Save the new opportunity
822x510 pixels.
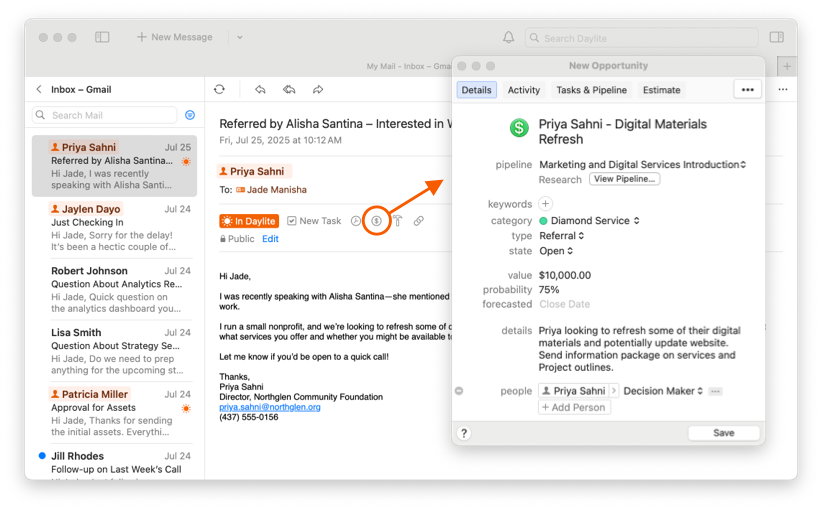point(723,433)
